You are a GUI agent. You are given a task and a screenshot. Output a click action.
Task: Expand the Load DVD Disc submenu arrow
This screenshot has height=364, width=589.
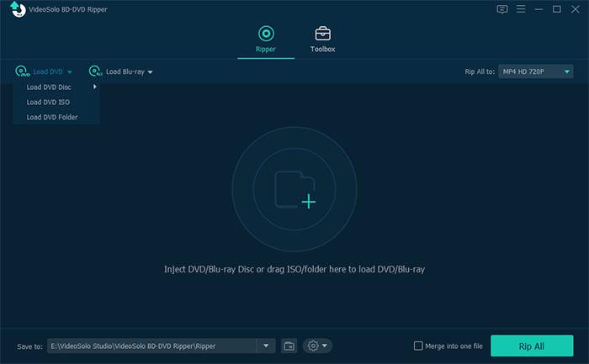coord(94,87)
